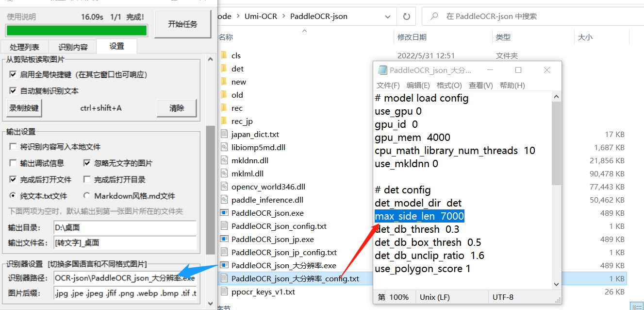Click the Notepad icon in title bar
This screenshot has height=310, width=644.
(x=382, y=70)
